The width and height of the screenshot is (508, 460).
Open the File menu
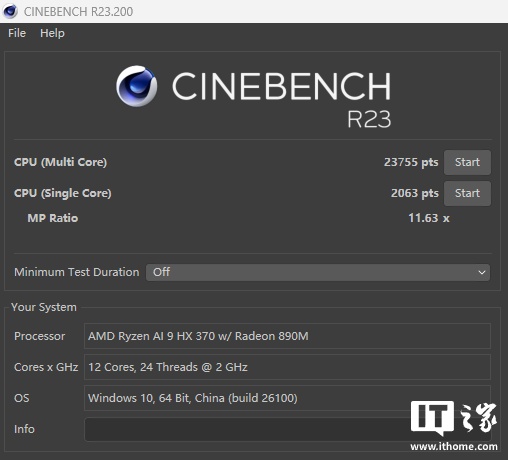pyautogui.click(x=17, y=33)
